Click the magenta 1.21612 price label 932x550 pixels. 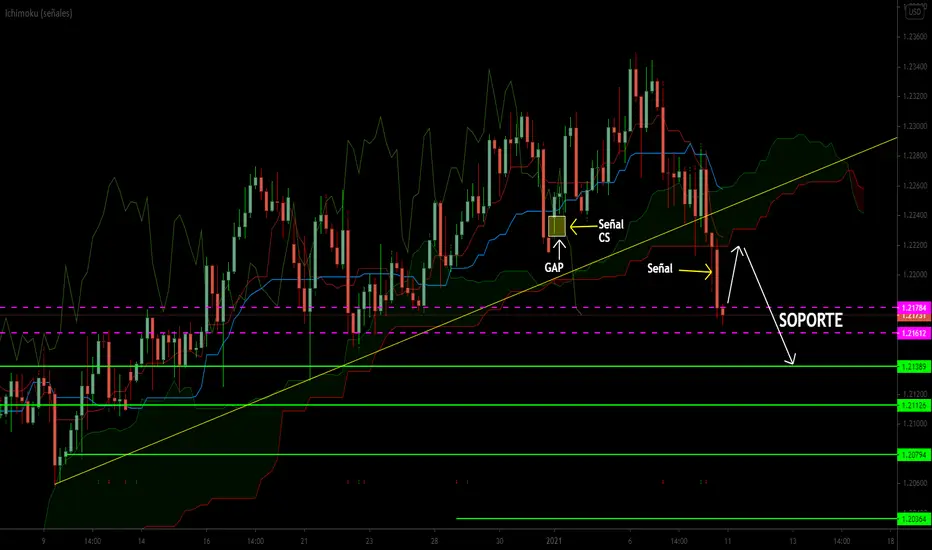click(x=914, y=333)
